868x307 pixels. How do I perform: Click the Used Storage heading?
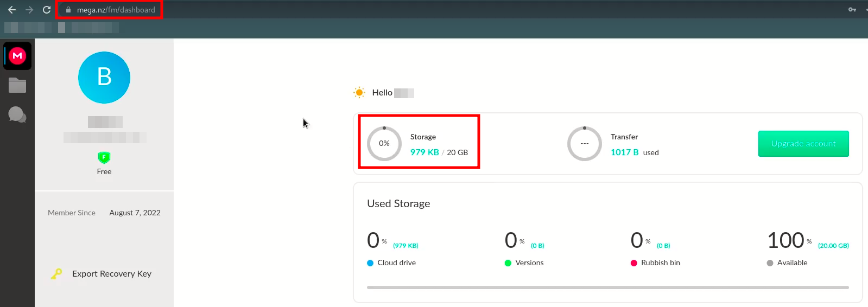point(398,203)
